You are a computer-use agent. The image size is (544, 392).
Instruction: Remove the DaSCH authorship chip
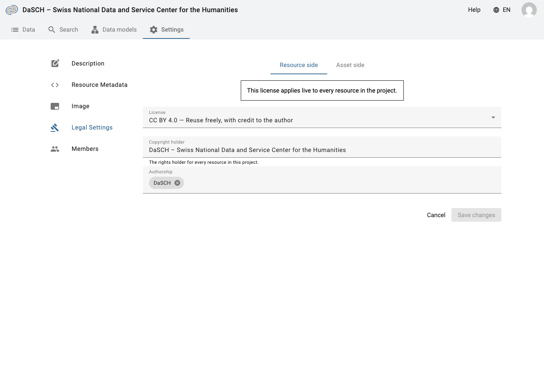pyautogui.click(x=177, y=183)
